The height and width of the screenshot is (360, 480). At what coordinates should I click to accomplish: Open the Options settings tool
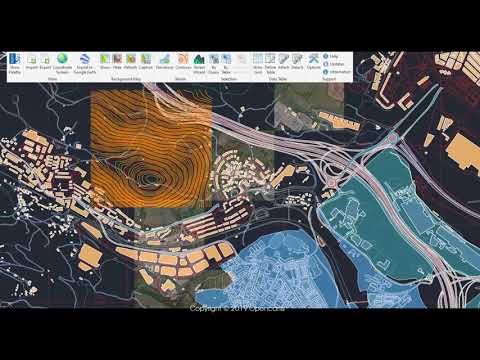pos(313,62)
